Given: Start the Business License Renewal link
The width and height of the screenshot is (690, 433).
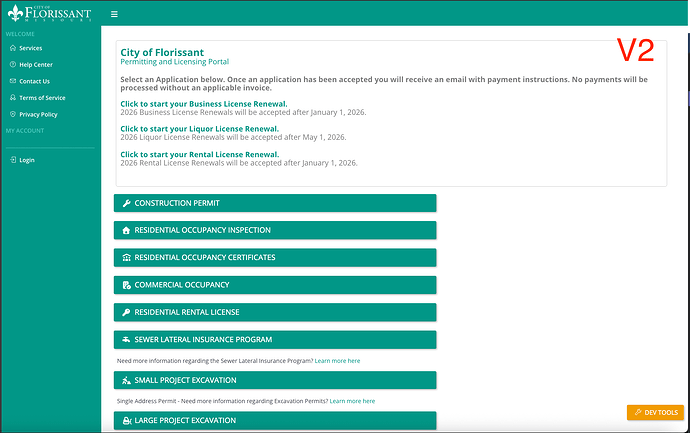Looking at the screenshot, I should tap(204, 104).
